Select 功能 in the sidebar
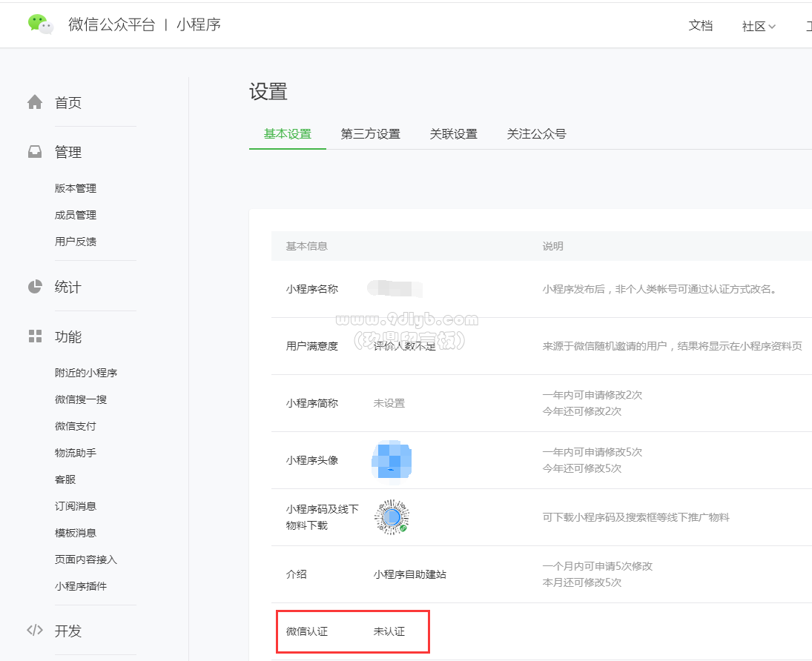This screenshot has width=812, height=661. pyautogui.click(x=68, y=337)
